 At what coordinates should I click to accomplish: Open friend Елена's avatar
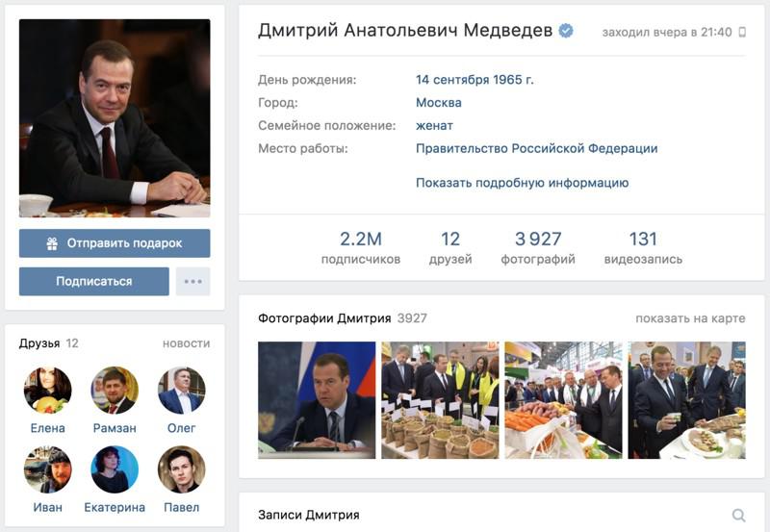47,391
